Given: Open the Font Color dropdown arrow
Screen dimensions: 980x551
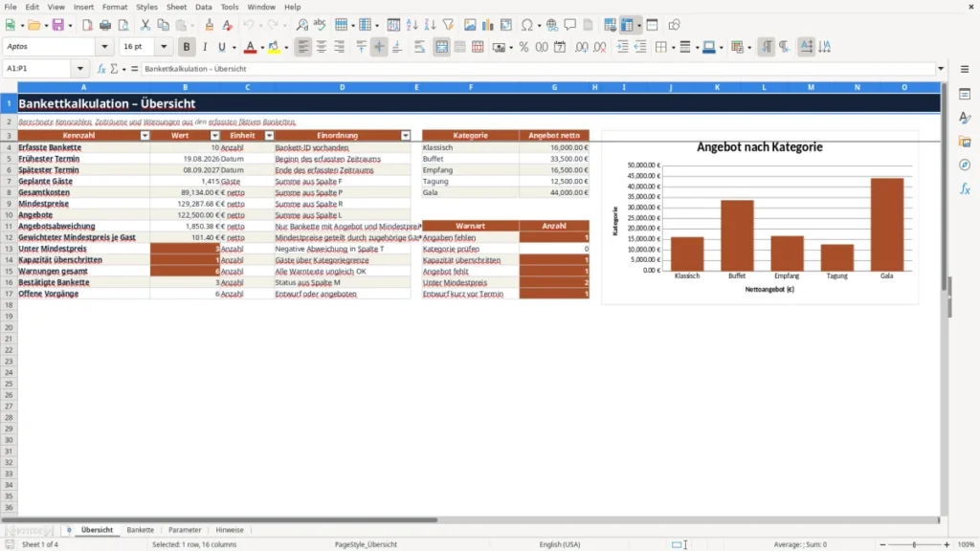Looking at the screenshot, I should tap(262, 48).
